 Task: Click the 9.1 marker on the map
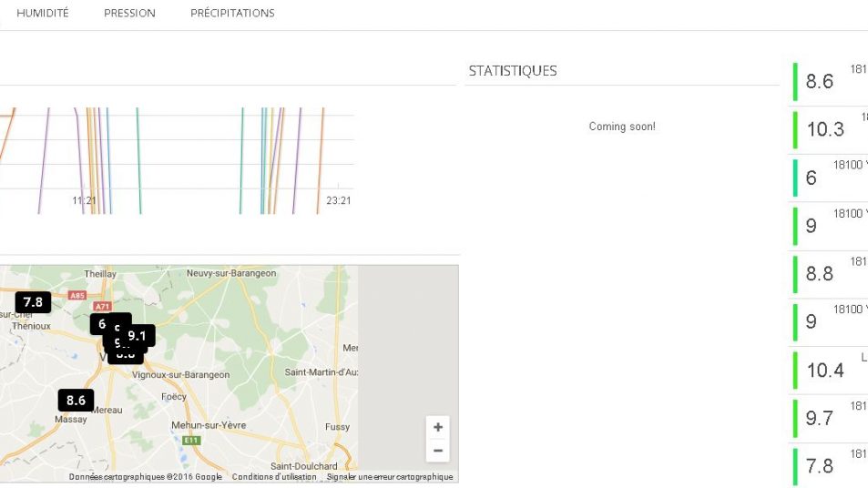[138, 336]
